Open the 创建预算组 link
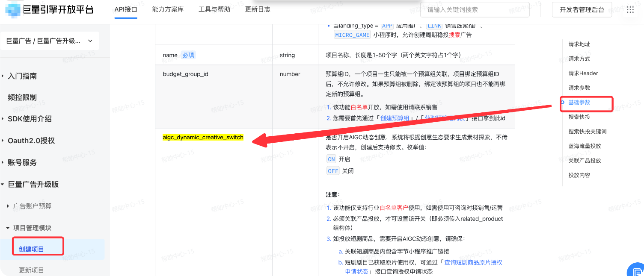This screenshot has height=276, width=644. (x=395, y=118)
